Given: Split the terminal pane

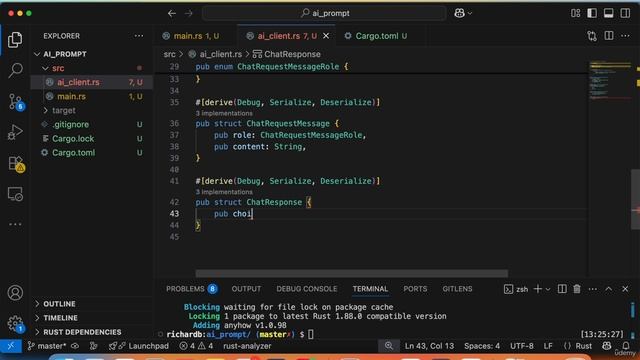Looking at the screenshot, I should click(562, 289).
